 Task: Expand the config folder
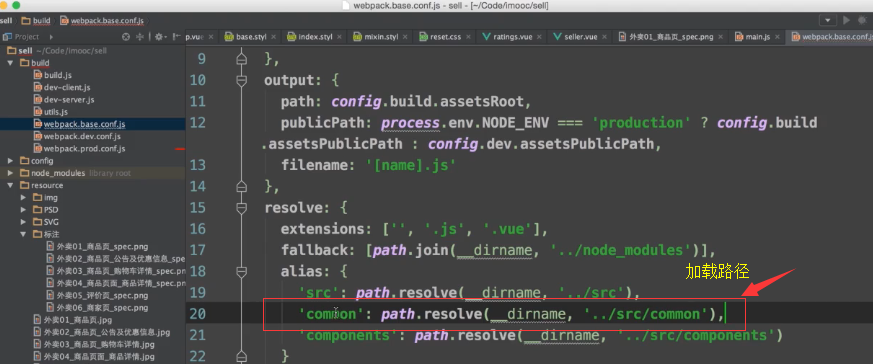pyautogui.click(x=10, y=161)
